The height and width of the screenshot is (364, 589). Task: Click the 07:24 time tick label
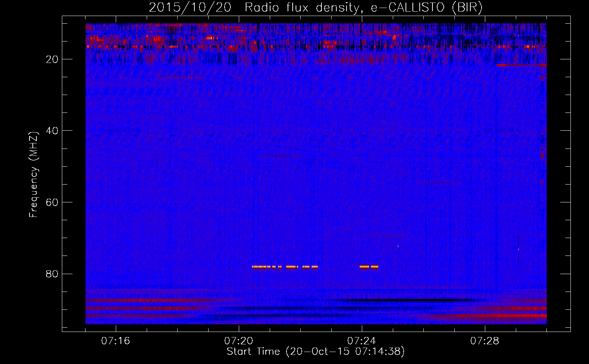(x=362, y=341)
